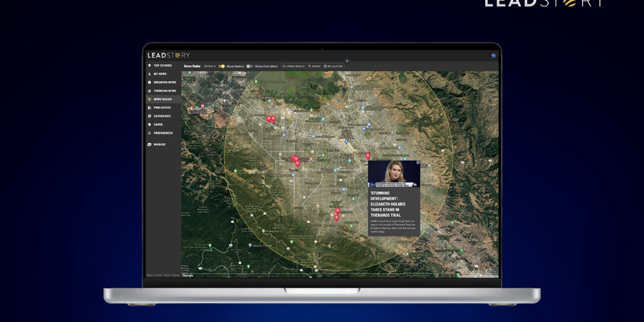Image resolution: width=644 pixels, height=322 pixels.
Task: Open the flag language icon in the top right
Action: (494, 55)
